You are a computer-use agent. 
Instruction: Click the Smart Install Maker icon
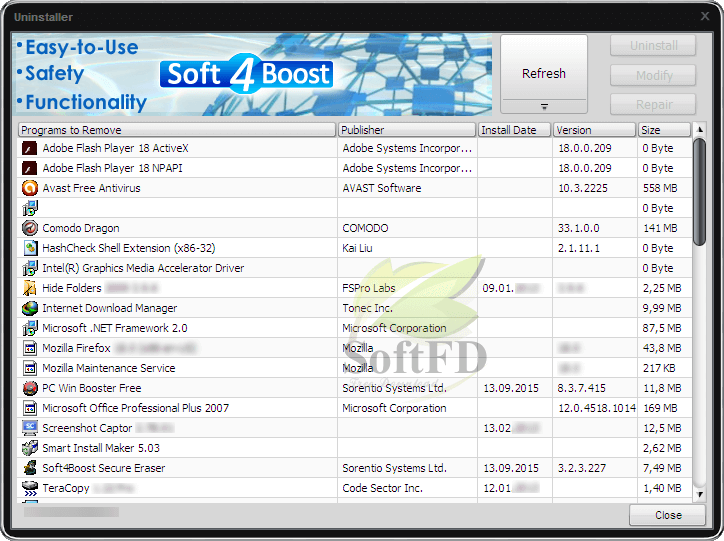30,448
